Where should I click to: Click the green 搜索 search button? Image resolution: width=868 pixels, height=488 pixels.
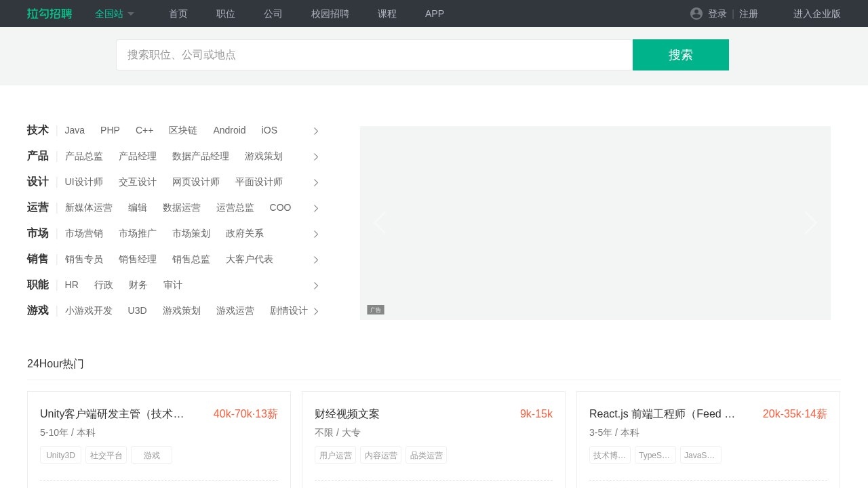(680, 55)
